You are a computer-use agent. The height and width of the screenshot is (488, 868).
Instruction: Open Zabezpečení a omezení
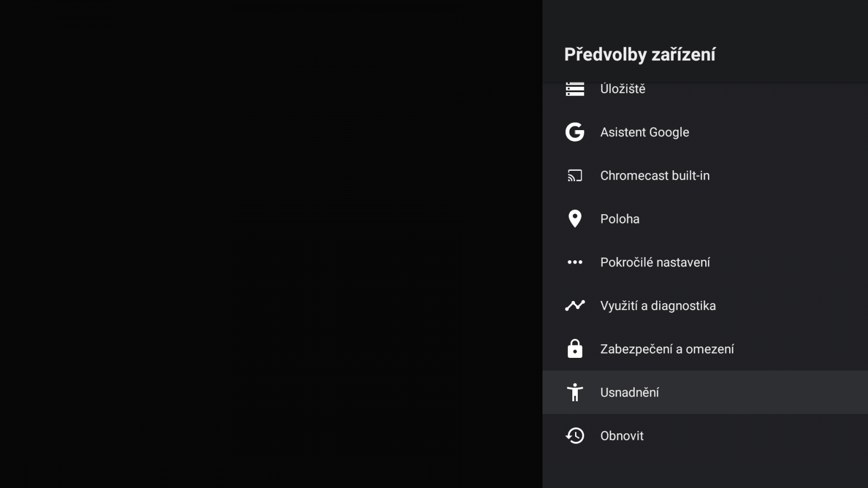(x=667, y=349)
